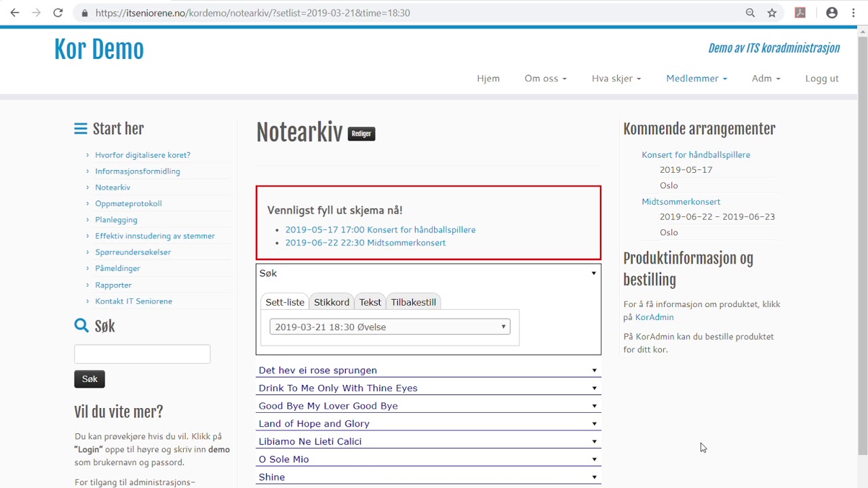Switch to the Stikkord tab

click(x=332, y=302)
